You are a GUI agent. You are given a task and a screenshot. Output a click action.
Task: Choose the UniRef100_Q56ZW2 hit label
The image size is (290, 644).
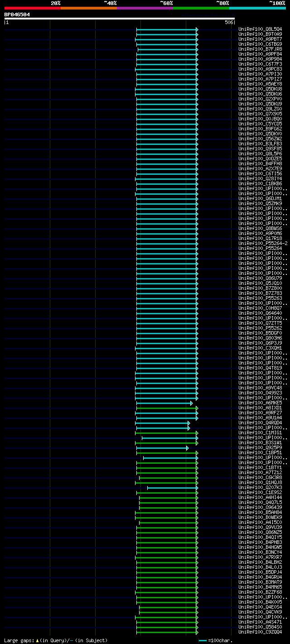(260, 139)
